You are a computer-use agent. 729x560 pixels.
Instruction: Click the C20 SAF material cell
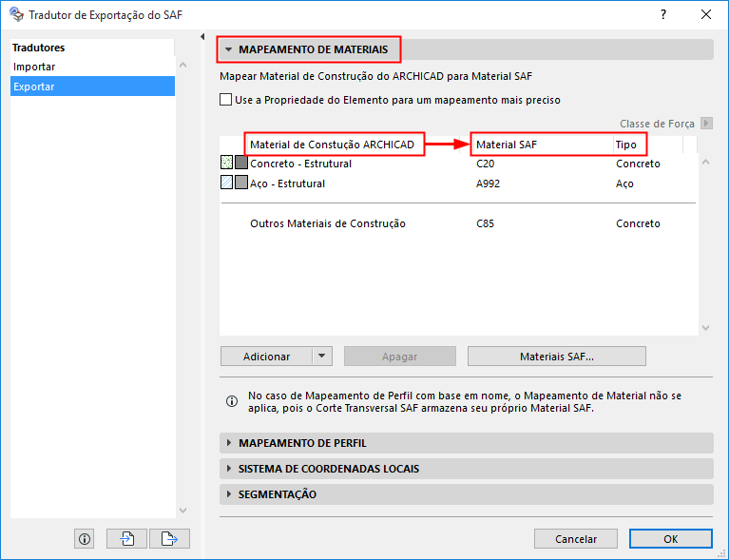coord(485,164)
